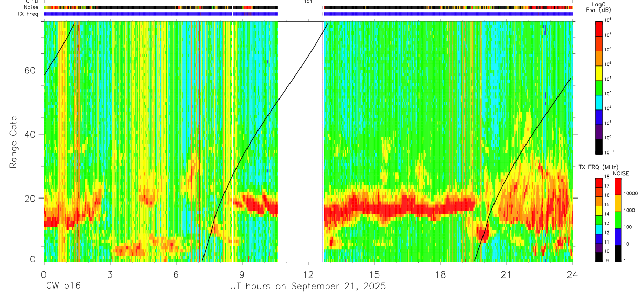Select red top segment of power colorbar
This screenshot has height=297, width=644.
(x=599, y=28)
